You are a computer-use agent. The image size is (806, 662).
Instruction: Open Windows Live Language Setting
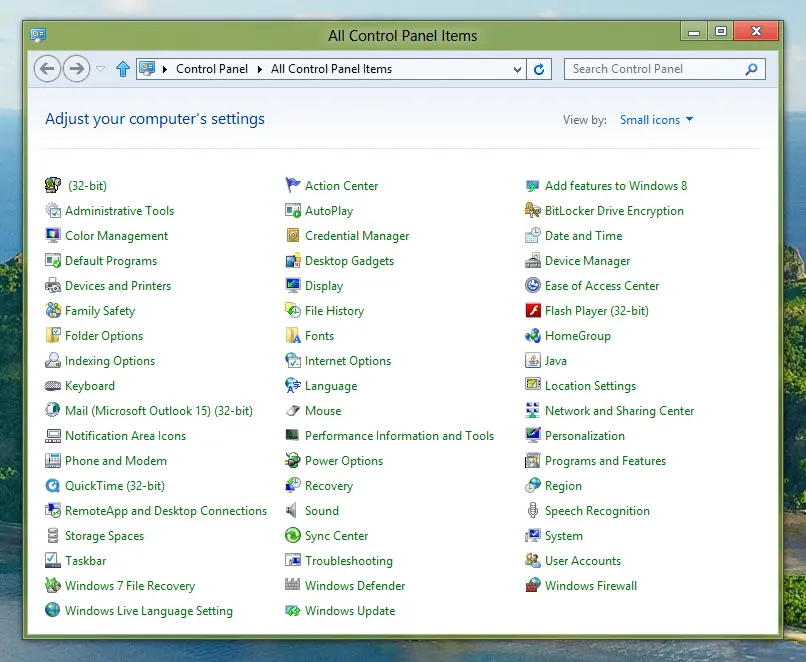pos(149,611)
